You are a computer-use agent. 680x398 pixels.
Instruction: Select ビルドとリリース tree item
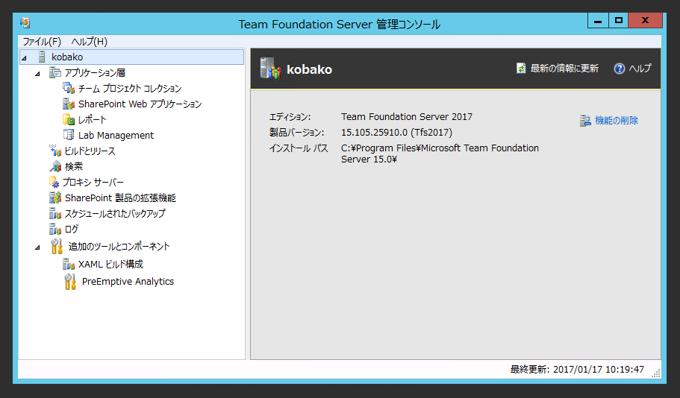click(x=90, y=151)
